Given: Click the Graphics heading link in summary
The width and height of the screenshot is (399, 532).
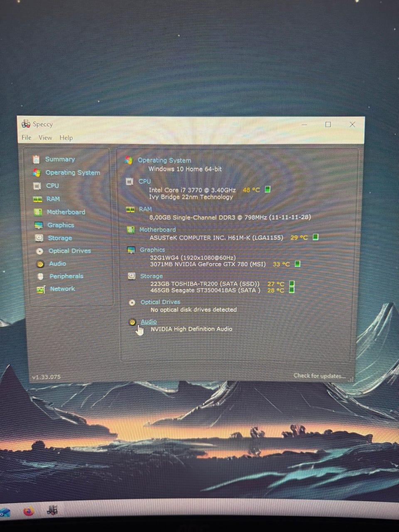Looking at the screenshot, I should (152, 250).
